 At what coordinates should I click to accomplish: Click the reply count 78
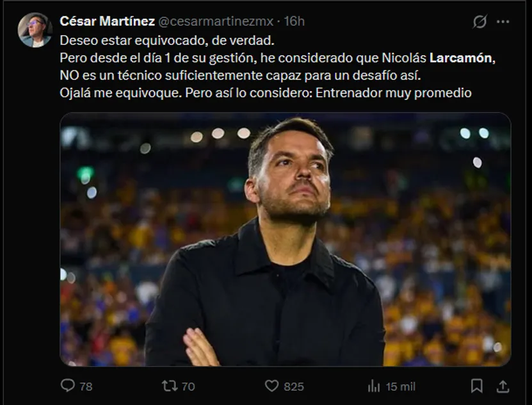pyautogui.click(x=86, y=386)
